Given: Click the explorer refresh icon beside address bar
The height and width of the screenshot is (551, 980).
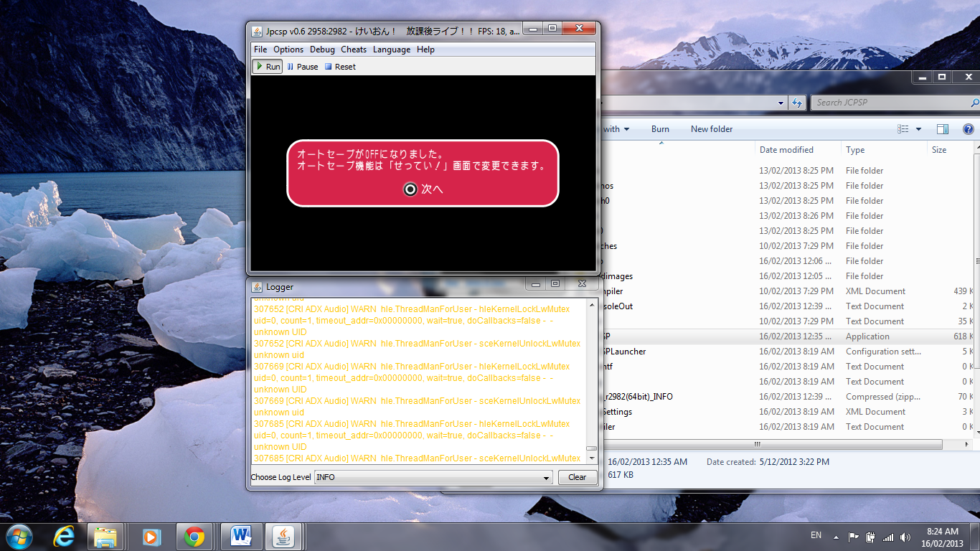Looking at the screenshot, I should (797, 103).
